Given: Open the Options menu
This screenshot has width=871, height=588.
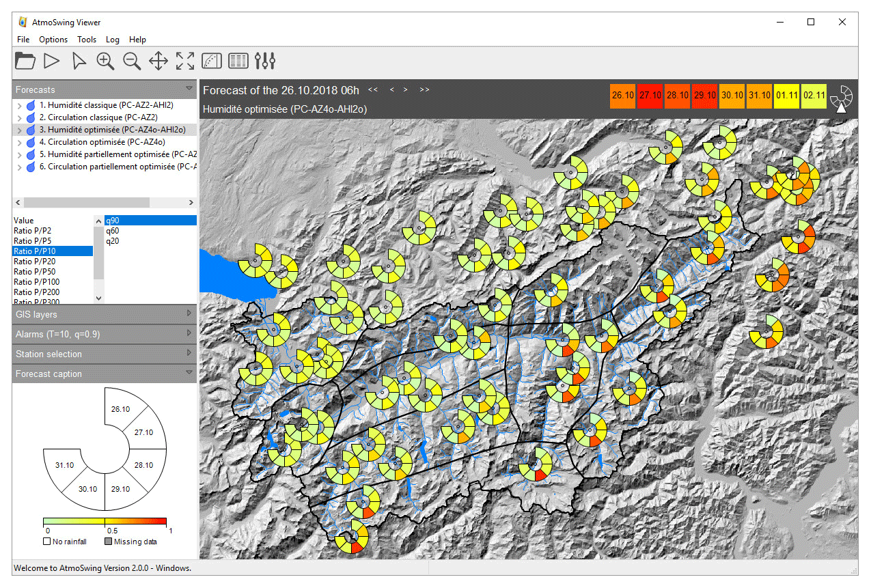Looking at the screenshot, I should pos(53,40).
